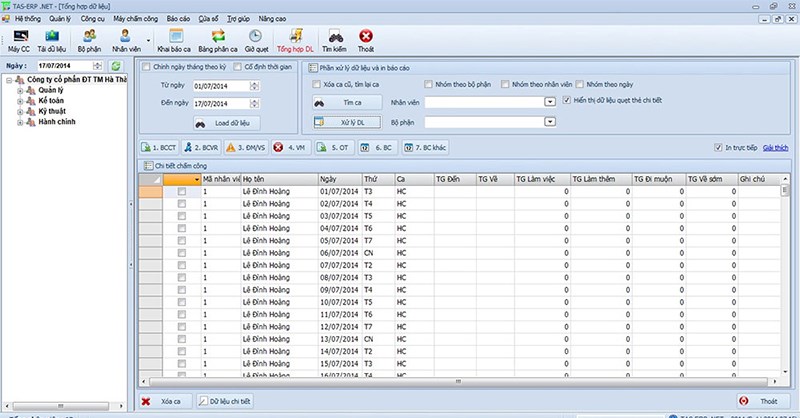Enable Nhóm theo bộ phận checkbox
Viewport: 800px width, 418px height.
tap(428, 84)
